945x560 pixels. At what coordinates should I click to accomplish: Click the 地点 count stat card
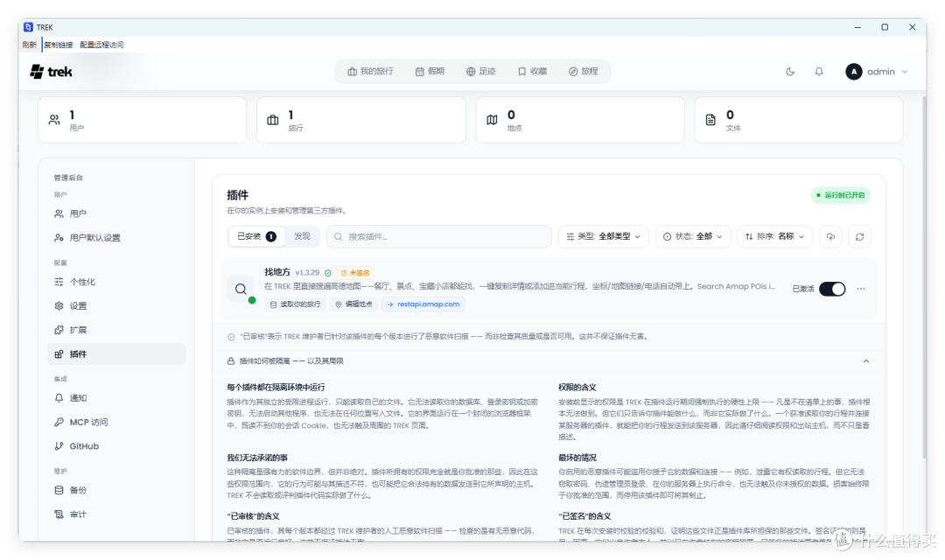(580, 120)
